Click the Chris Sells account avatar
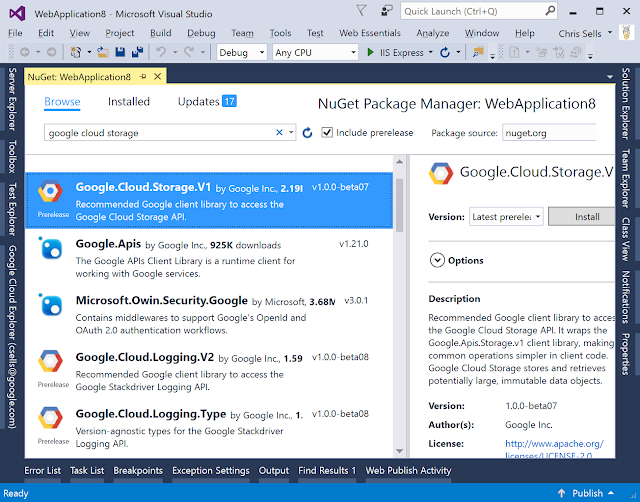640x502 pixels. 626,33
